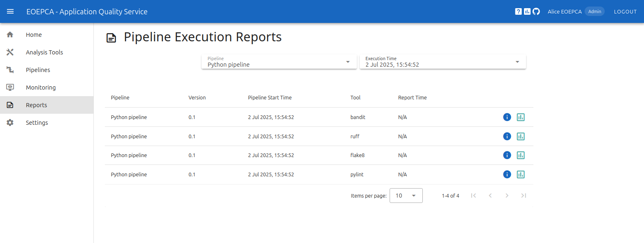Viewport: 644px width, 243px height.
Task: Open the hamburger navigation menu
Action: 10,11
